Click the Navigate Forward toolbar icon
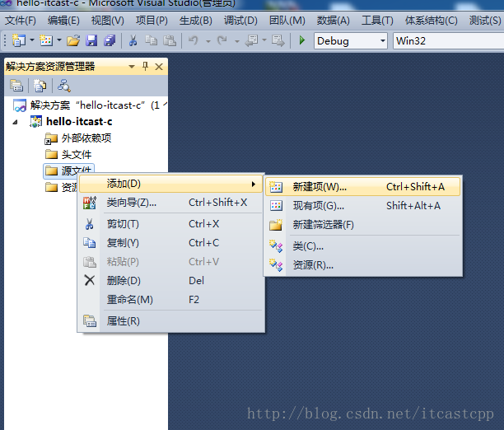 278,40
